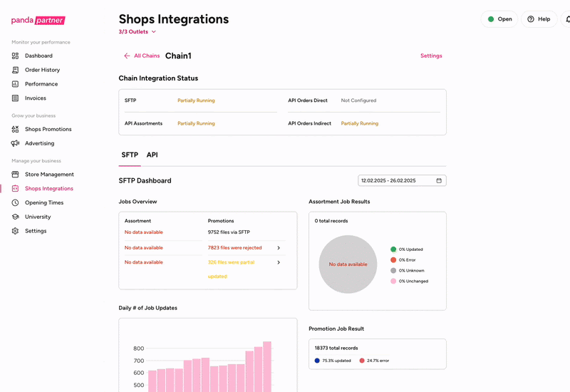This screenshot has height=392, width=570.
Task: Click the Help button
Action: tap(539, 19)
